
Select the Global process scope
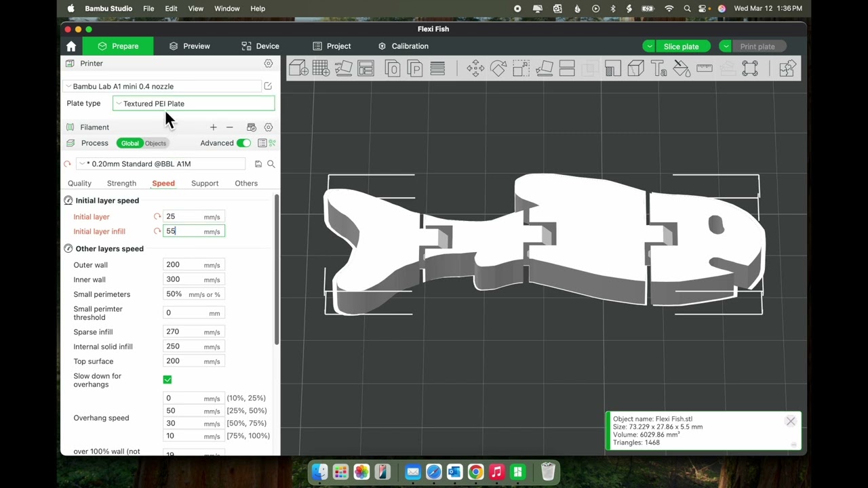point(130,143)
